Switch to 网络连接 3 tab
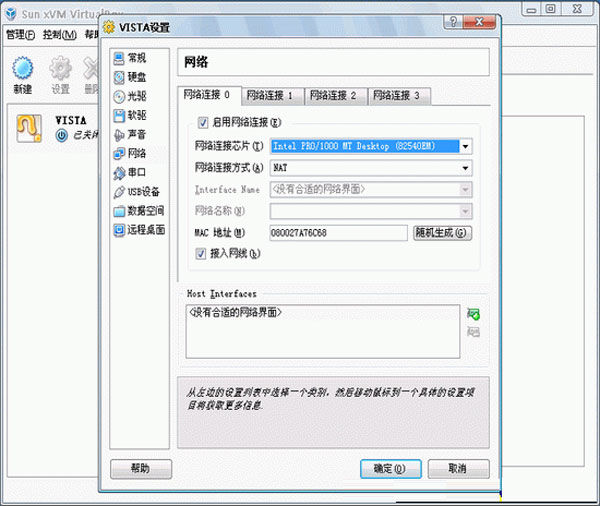The image size is (600, 506). tap(399, 96)
